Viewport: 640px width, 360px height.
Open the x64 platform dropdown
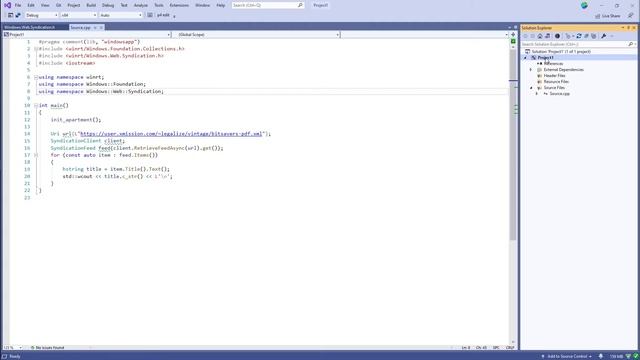click(x=78, y=15)
